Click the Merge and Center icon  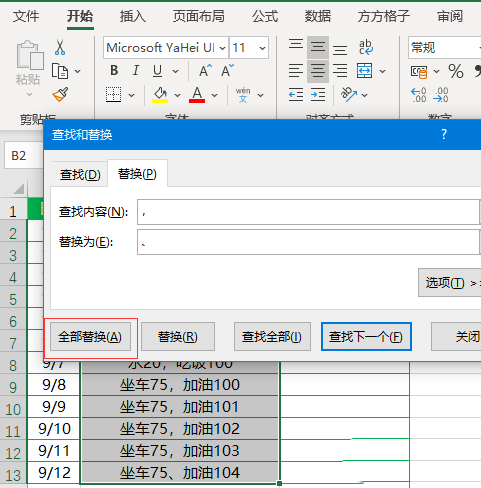coord(364,71)
